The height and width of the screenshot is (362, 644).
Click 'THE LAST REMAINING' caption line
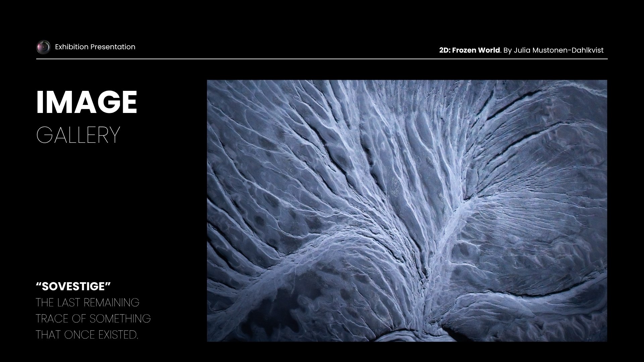(x=87, y=303)
